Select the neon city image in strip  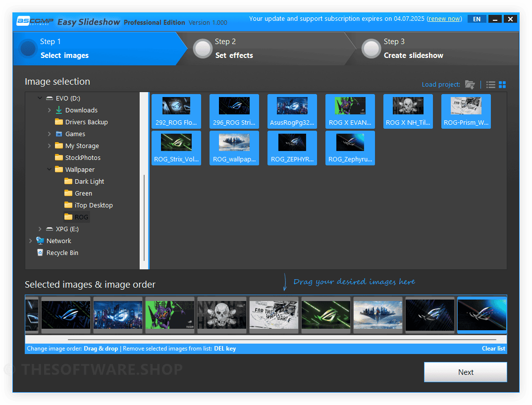pos(118,315)
